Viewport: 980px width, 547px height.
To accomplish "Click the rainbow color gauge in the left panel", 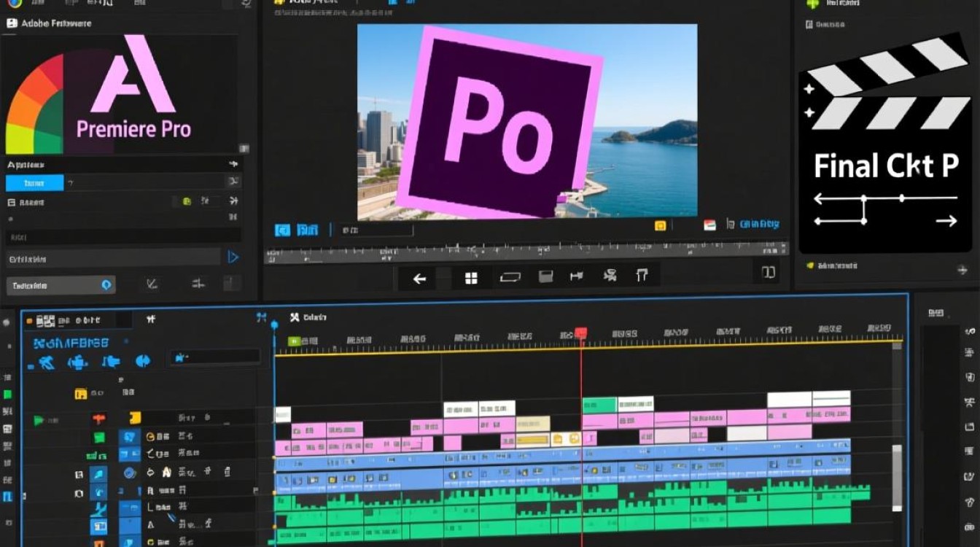I will (x=35, y=105).
